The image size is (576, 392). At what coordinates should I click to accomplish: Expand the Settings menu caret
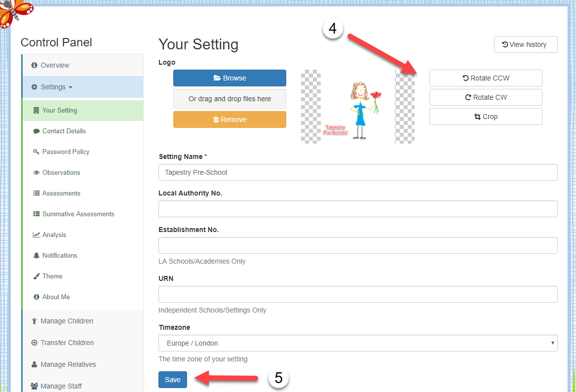click(x=71, y=87)
